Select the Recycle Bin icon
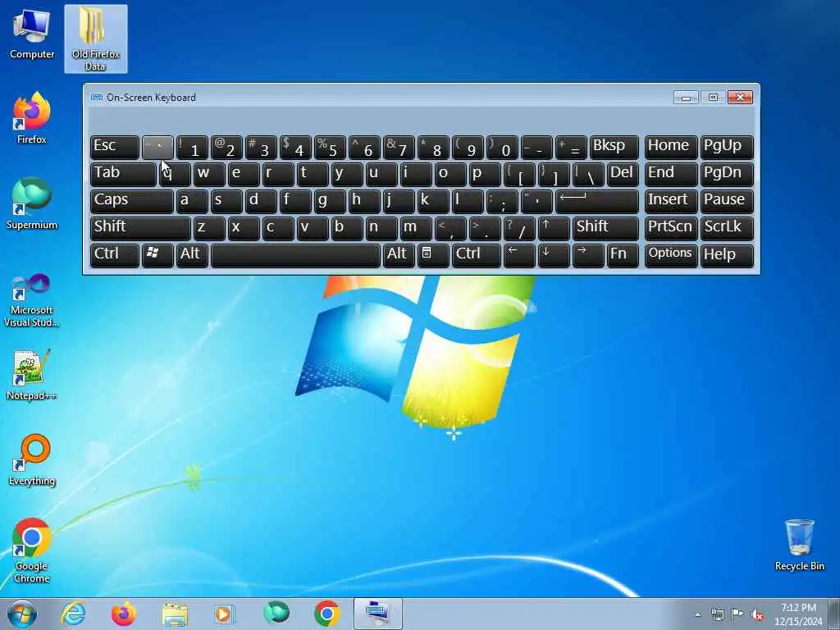 [x=799, y=545]
